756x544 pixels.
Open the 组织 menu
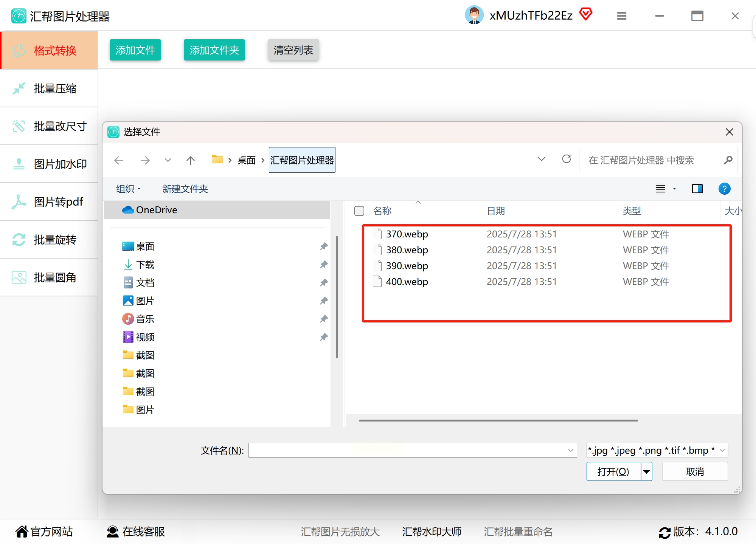129,189
